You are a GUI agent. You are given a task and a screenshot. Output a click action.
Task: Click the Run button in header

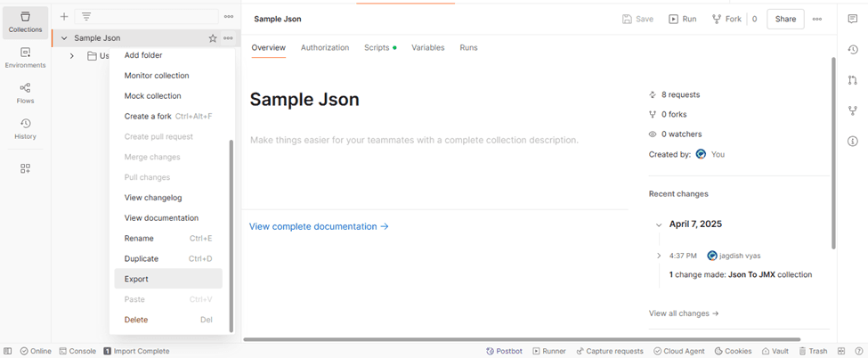point(683,19)
